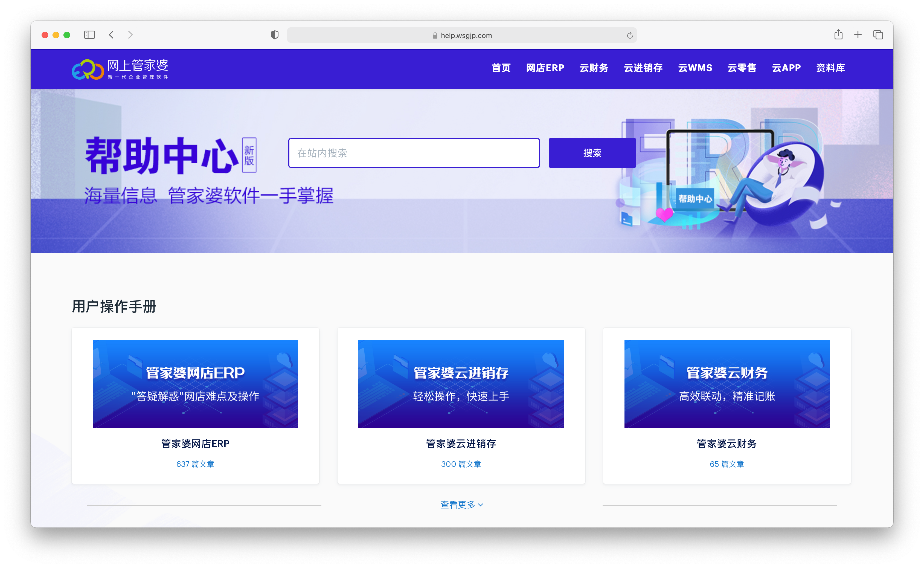The width and height of the screenshot is (924, 568).
Task: Open the Share sheet icon
Action: [838, 35]
